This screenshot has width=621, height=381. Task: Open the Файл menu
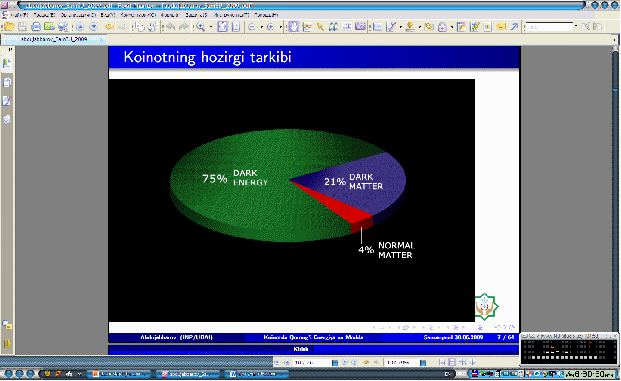[x=19, y=15]
